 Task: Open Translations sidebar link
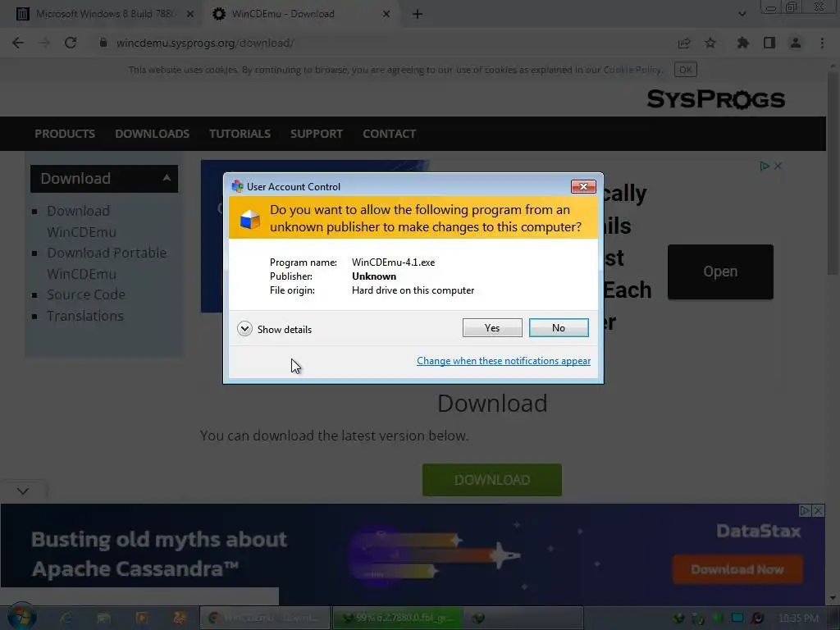84,316
